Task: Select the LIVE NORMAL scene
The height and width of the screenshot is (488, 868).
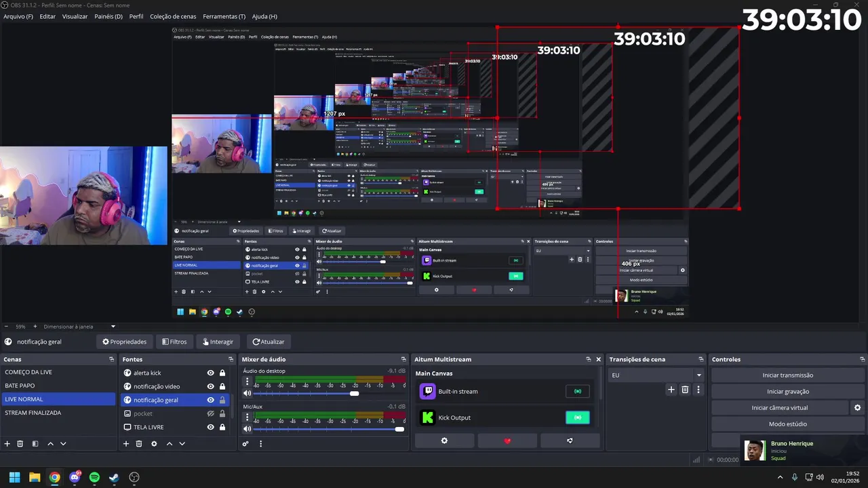Action: 58,399
